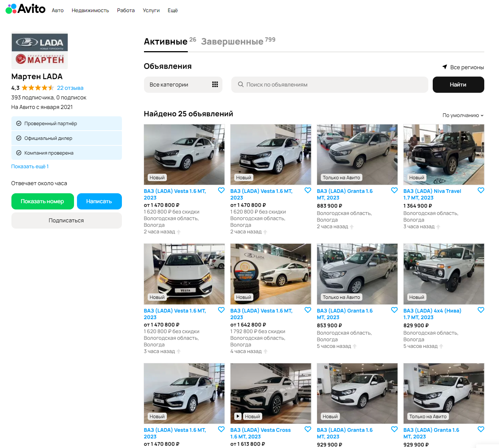Click the checkmark icon on Официальный дилер badge
The image size is (499, 448).
pyautogui.click(x=19, y=138)
